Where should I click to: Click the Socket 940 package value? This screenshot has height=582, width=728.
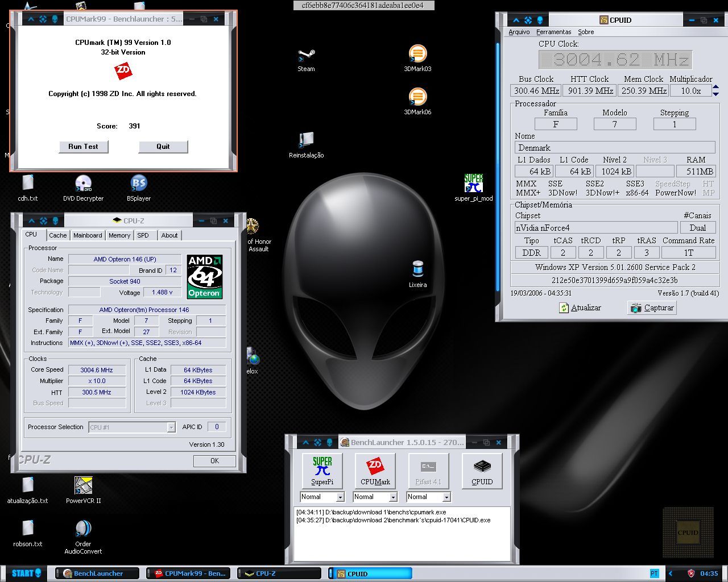point(125,281)
